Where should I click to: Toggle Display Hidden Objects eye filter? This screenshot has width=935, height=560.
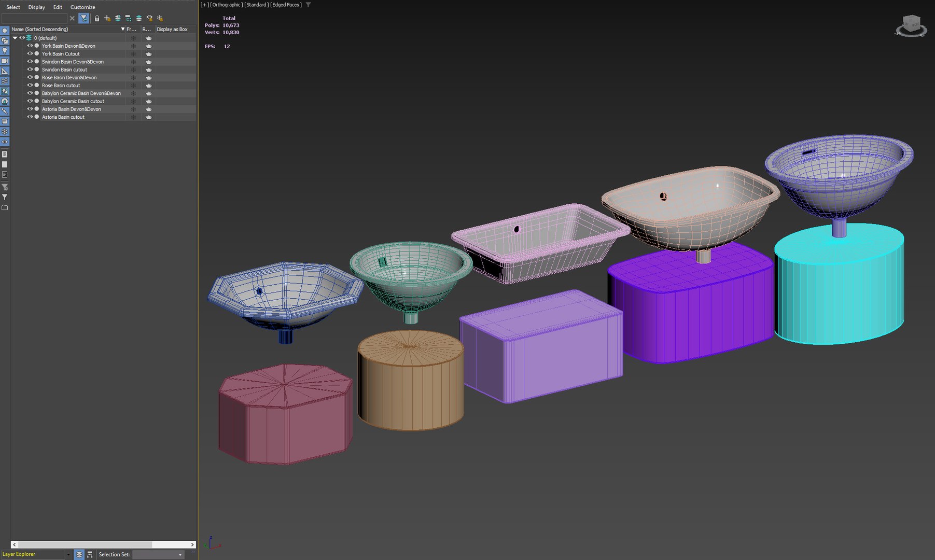pyautogui.click(x=5, y=142)
